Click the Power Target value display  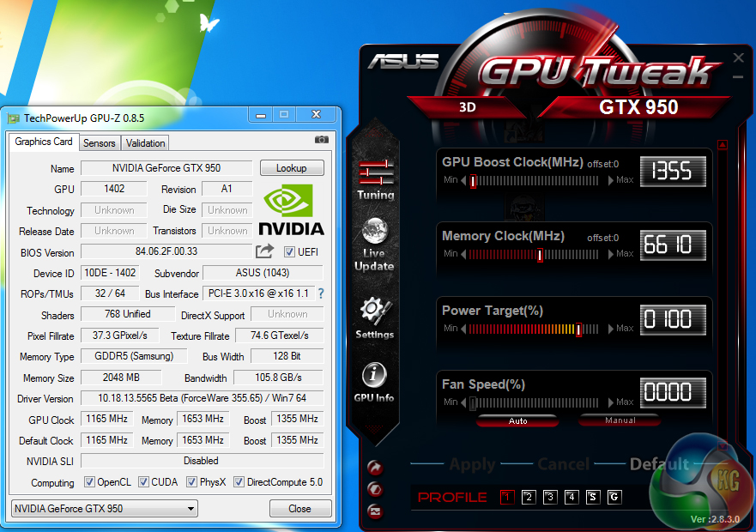pos(673,319)
